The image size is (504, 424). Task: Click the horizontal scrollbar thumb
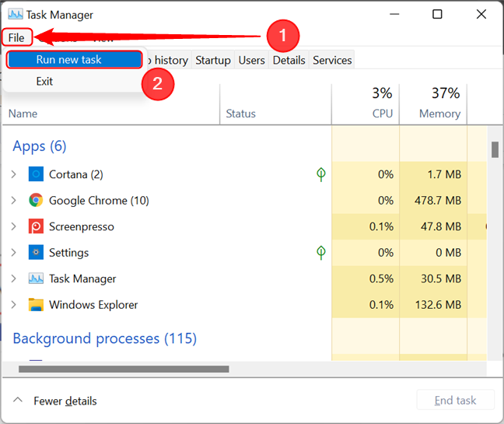[124, 369]
